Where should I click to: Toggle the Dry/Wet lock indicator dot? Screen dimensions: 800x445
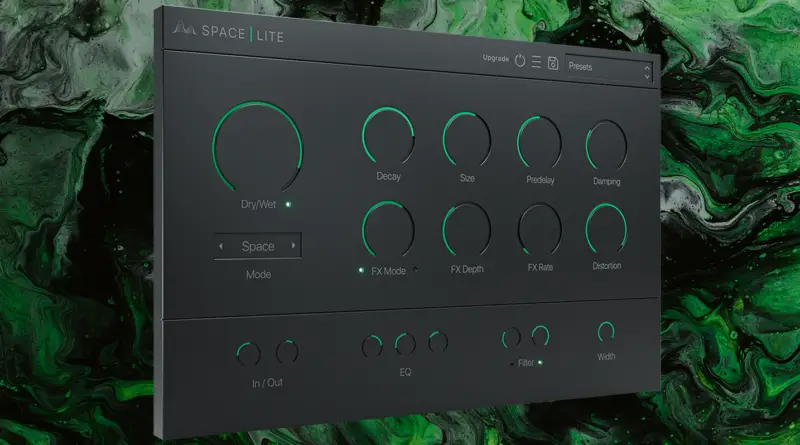click(x=288, y=204)
